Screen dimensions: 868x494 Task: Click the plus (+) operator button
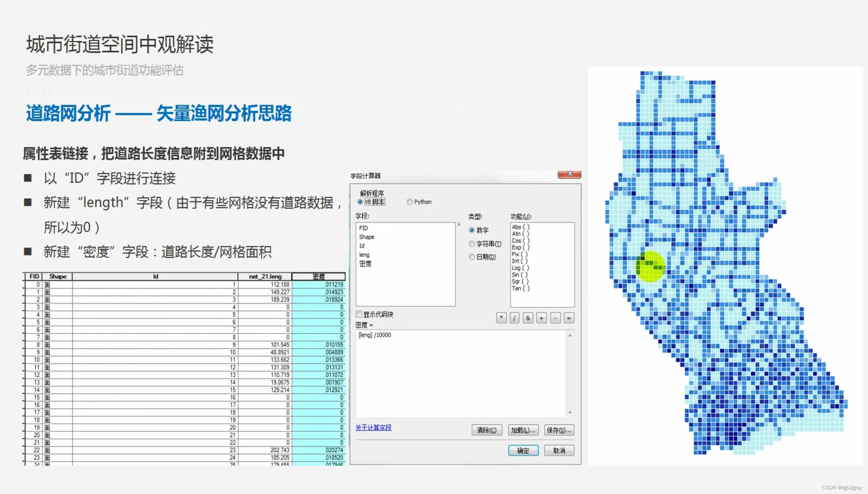point(541,318)
